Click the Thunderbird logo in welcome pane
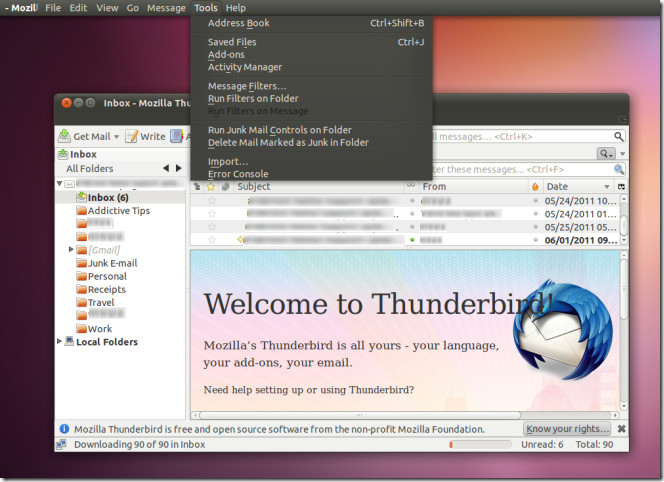 point(563,328)
